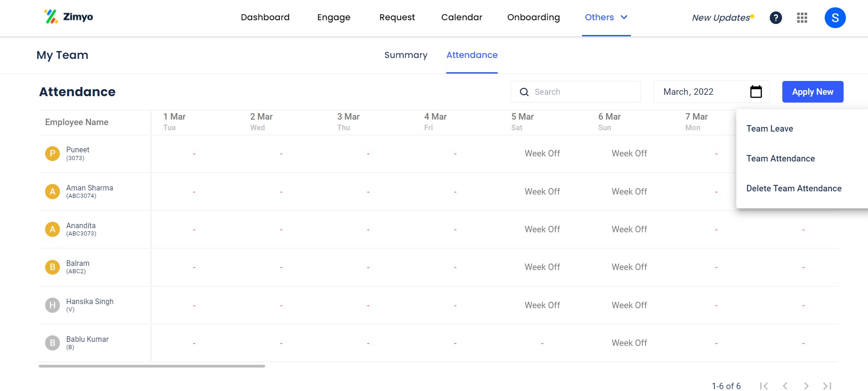This screenshot has height=391, width=868.
Task: Select Team Leave from the menu
Action: 769,129
